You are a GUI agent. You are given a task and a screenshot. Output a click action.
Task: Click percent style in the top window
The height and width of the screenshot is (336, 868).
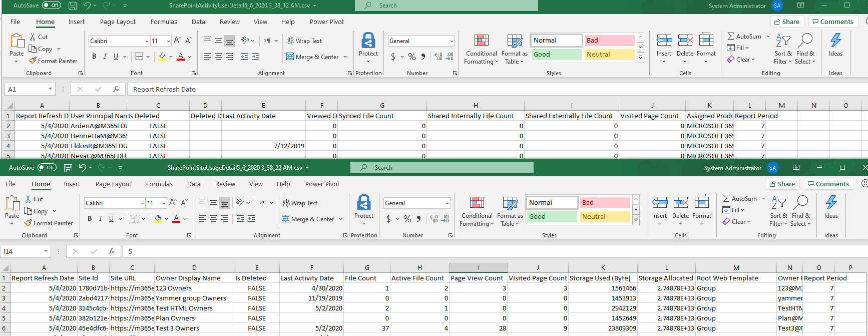[x=412, y=57]
